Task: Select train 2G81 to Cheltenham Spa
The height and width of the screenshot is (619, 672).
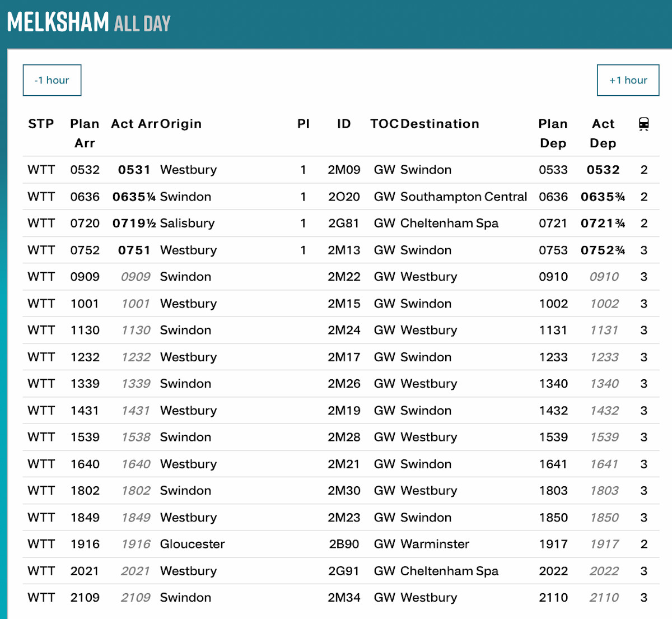Action: click(344, 223)
